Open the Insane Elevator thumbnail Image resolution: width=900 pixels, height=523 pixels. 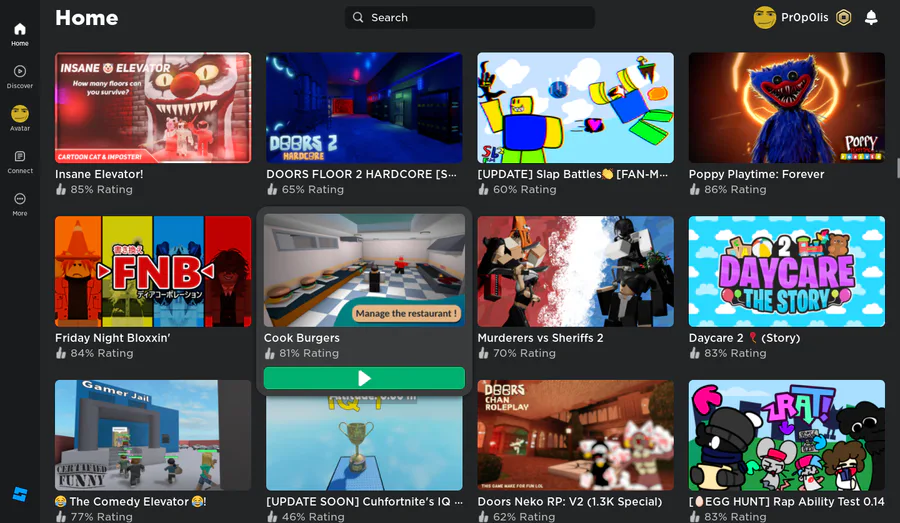click(153, 108)
